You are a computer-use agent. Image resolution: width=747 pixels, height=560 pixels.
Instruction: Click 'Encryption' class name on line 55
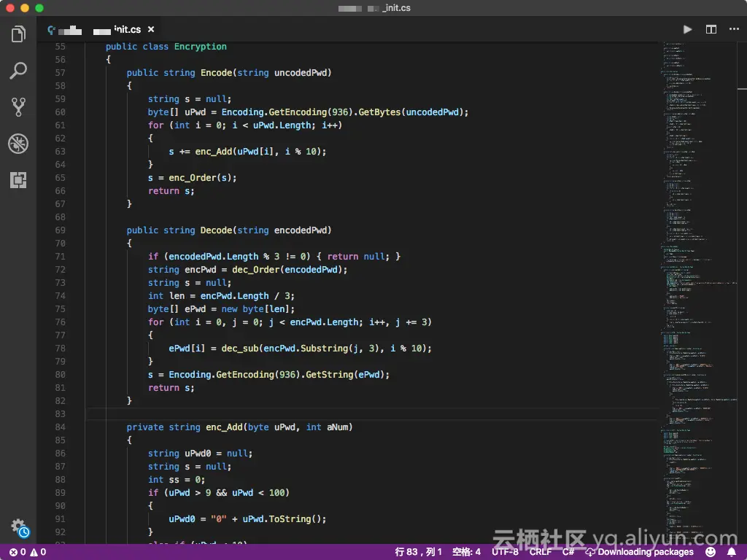[200, 47]
